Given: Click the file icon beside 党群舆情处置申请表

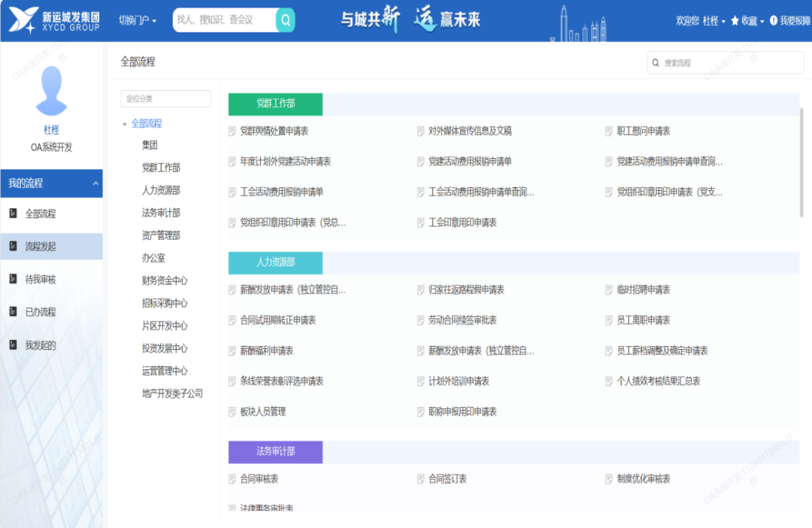Looking at the screenshot, I should coord(232,131).
